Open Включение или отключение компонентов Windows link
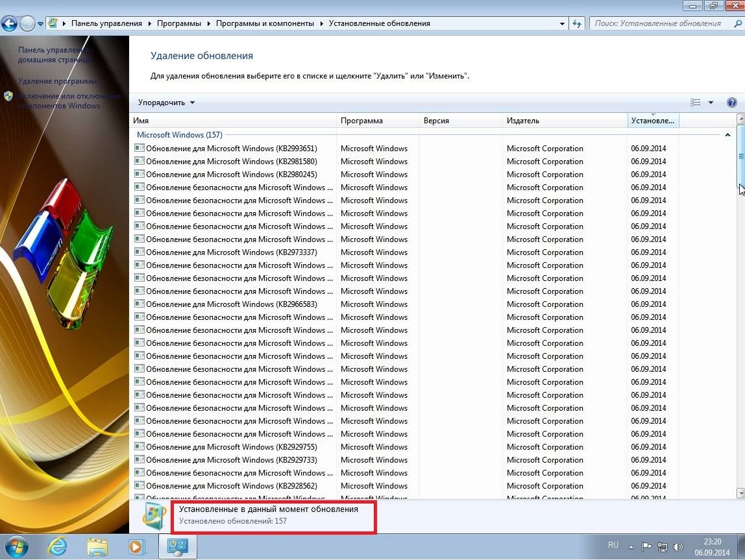745x560 pixels. point(69,101)
